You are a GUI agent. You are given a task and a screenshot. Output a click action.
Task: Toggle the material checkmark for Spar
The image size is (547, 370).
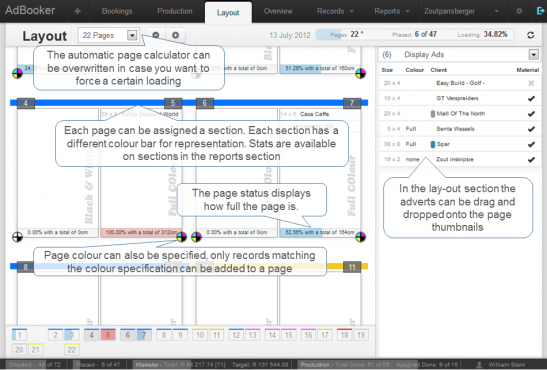click(x=531, y=144)
